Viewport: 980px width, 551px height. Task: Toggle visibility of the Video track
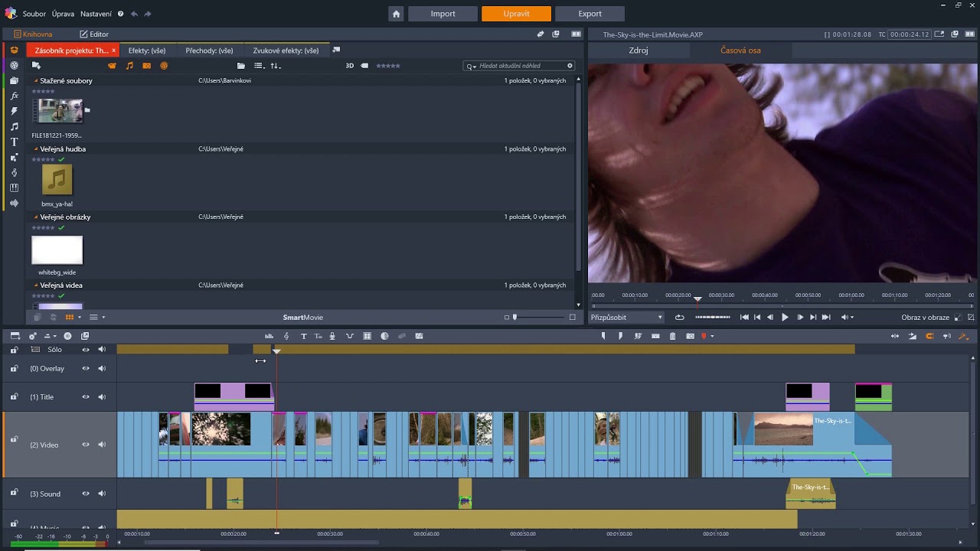click(x=86, y=445)
